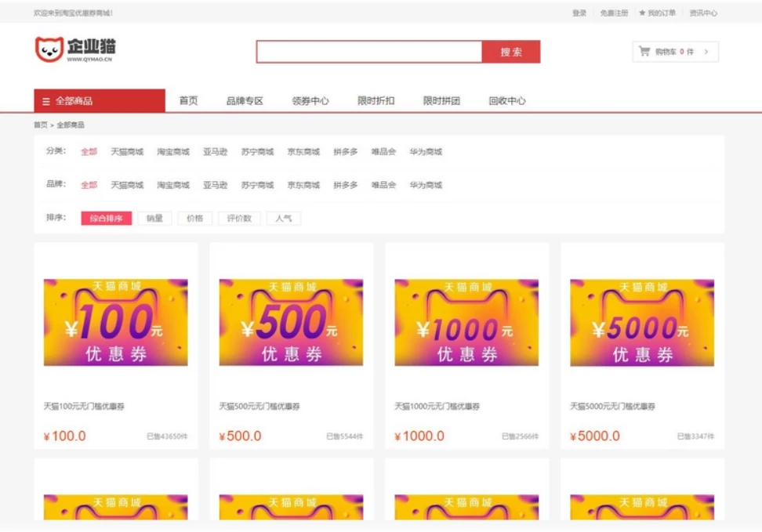Sort products by 销量

[154, 219]
